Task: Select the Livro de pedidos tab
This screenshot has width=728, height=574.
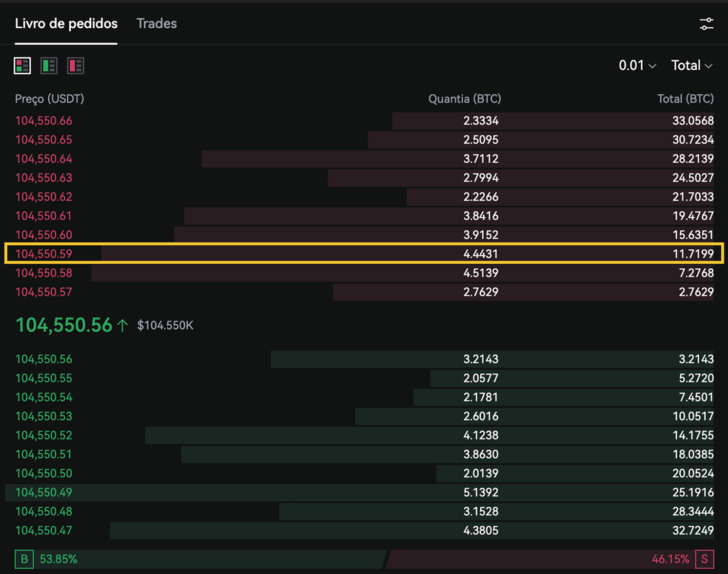Action: [x=66, y=23]
